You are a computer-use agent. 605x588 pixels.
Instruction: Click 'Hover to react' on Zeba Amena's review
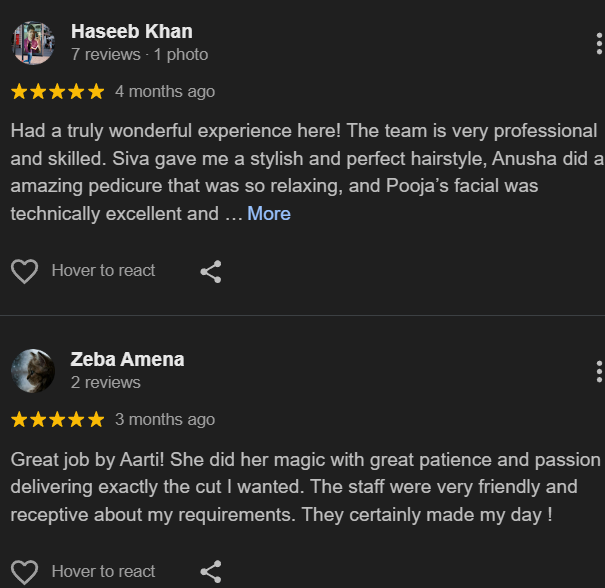[103, 571]
